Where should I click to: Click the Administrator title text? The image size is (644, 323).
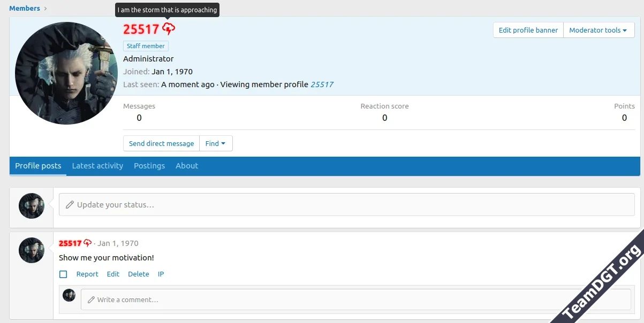point(148,59)
